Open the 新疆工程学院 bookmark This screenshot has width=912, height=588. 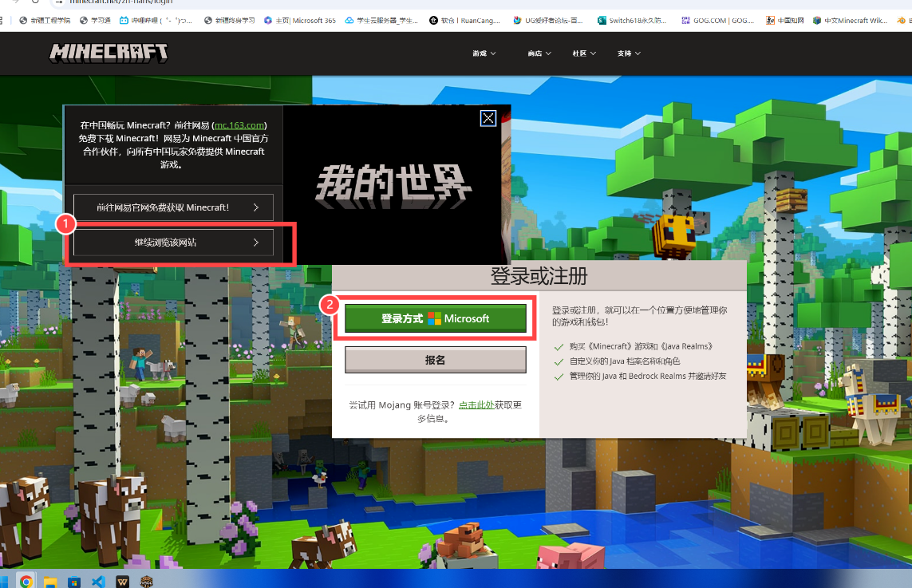point(44,21)
